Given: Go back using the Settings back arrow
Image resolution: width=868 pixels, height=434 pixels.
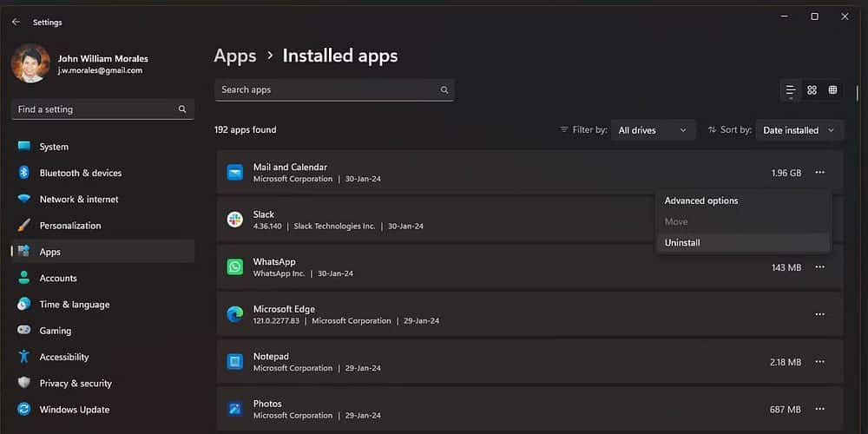Looking at the screenshot, I should [16, 23].
